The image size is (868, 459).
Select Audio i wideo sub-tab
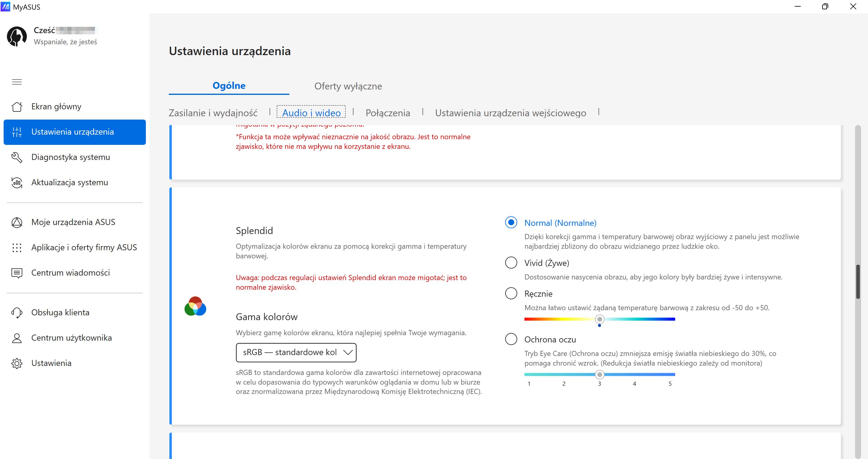point(311,112)
